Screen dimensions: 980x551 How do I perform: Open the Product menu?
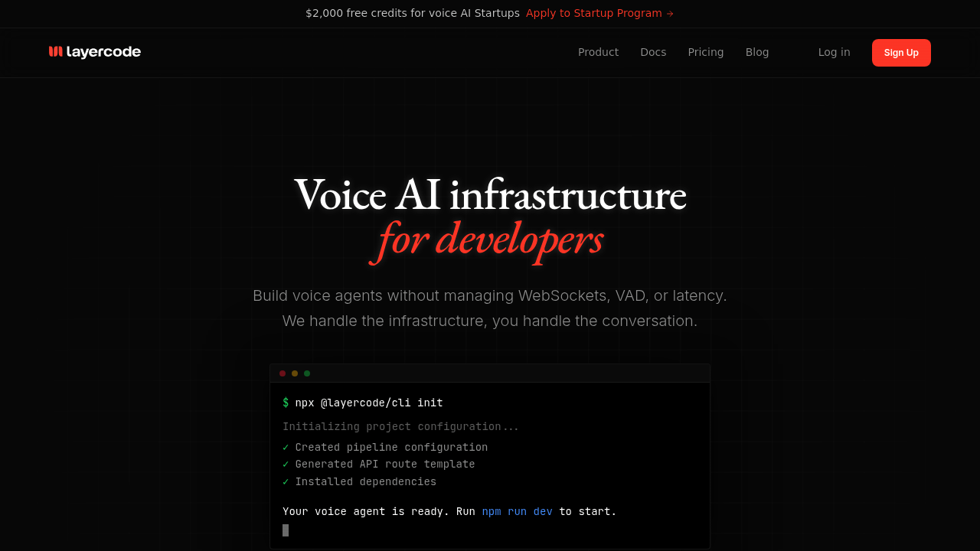598,52
